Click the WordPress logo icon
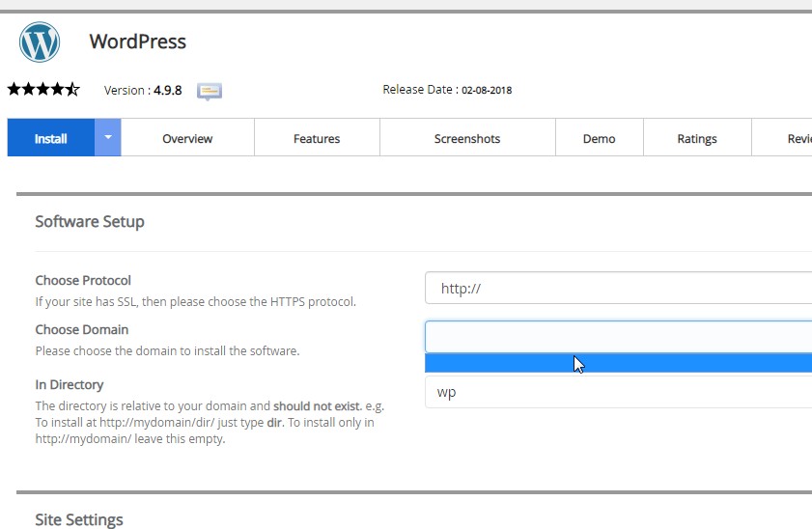This screenshot has width=812, height=529. coord(40,42)
